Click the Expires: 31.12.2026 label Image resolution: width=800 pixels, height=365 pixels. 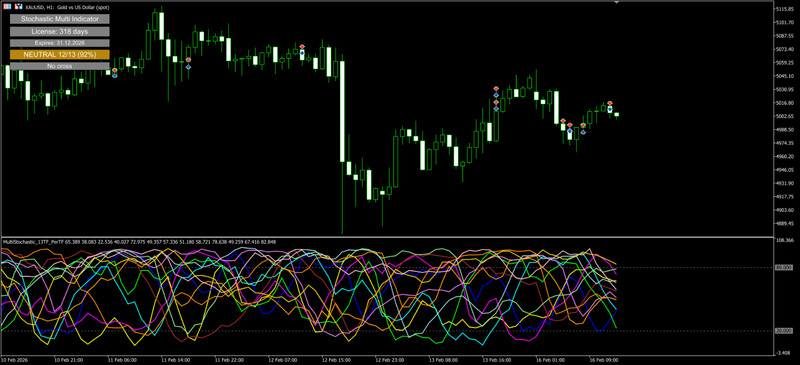[59, 43]
